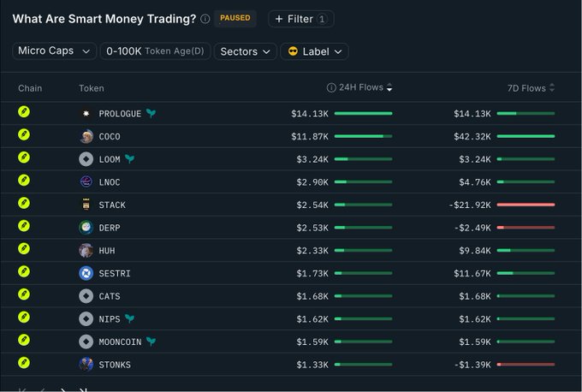Select the $42.32K 7D value
582x392 pixels.
click(472, 137)
